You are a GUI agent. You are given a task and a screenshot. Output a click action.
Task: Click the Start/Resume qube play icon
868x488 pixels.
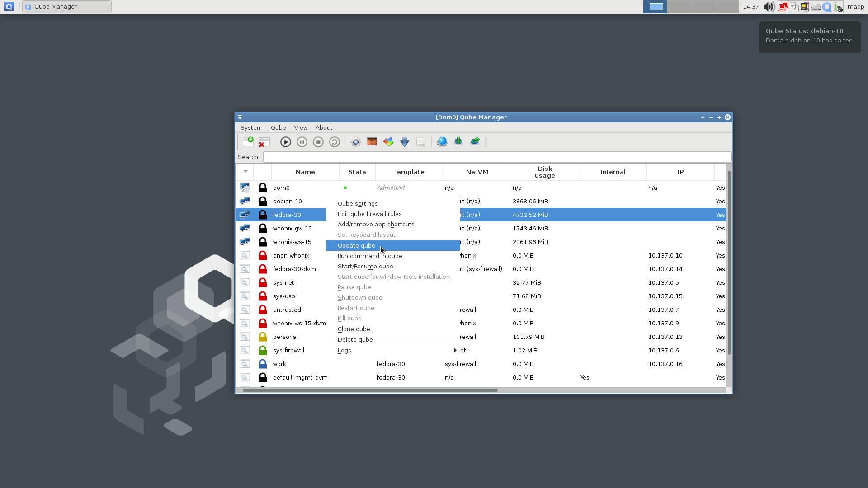tap(285, 142)
